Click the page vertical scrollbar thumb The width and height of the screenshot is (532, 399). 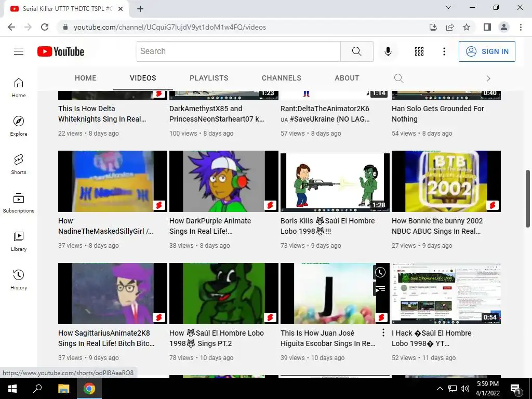[528, 198]
